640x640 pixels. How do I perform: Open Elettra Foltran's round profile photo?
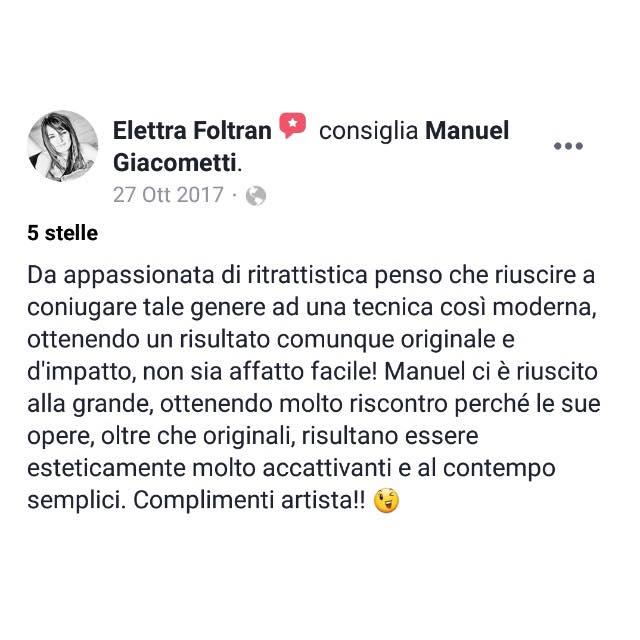pyautogui.click(x=63, y=146)
